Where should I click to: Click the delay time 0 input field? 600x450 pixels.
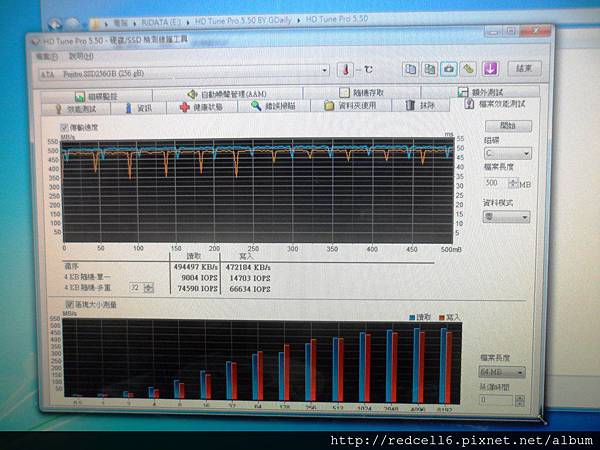tap(496, 400)
